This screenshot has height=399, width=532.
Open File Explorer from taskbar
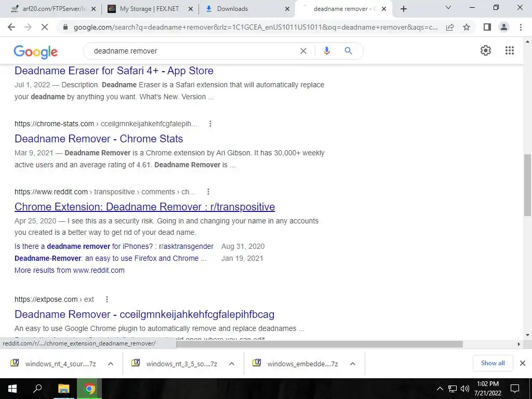coord(63,389)
